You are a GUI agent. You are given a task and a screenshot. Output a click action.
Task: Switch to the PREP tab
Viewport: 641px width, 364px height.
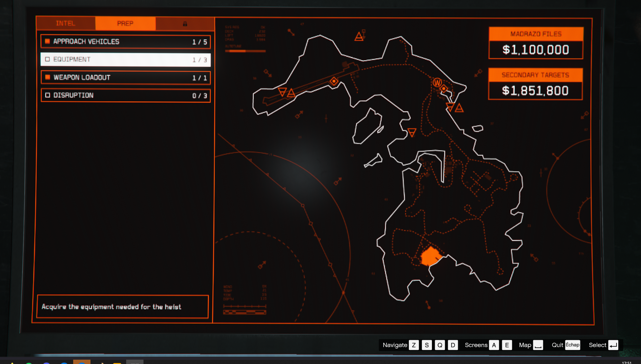pyautogui.click(x=125, y=23)
